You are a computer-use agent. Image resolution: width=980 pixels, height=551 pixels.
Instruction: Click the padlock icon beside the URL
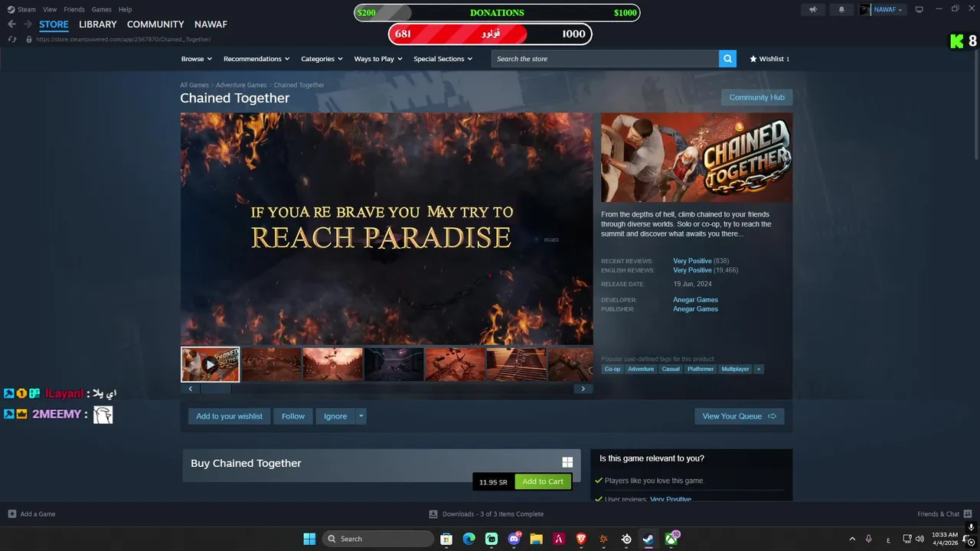click(x=29, y=39)
